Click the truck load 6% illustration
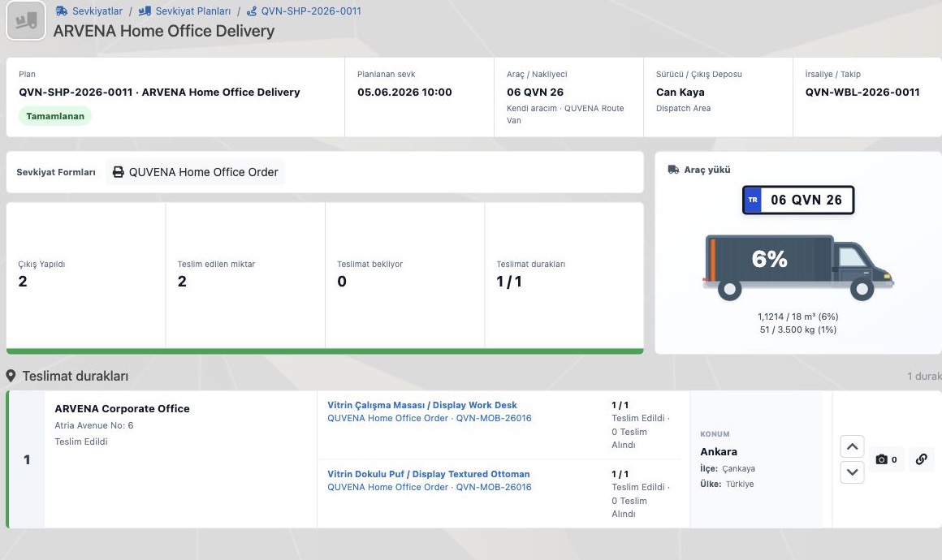The height and width of the screenshot is (560, 942). coord(797,266)
